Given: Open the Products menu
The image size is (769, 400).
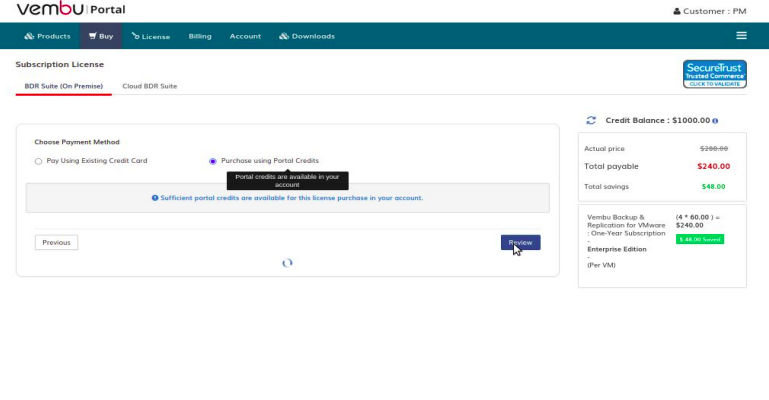Looking at the screenshot, I should 48,36.
